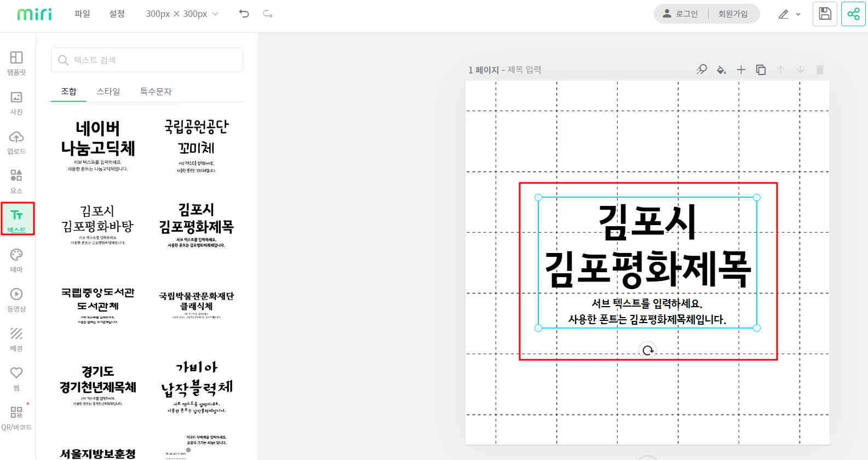Click the 회원가입 link
Screen dimensions: 868x460
[x=733, y=14]
